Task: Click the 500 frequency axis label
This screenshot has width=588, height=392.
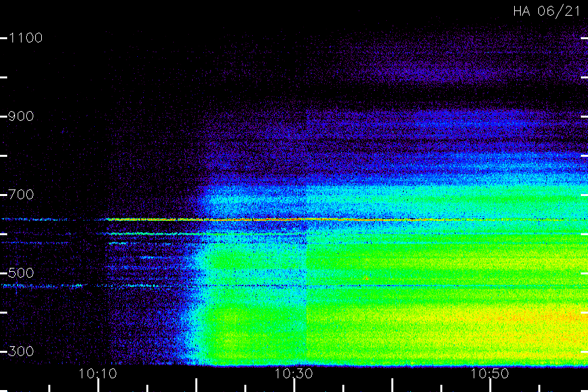Action: click(x=21, y=273)
